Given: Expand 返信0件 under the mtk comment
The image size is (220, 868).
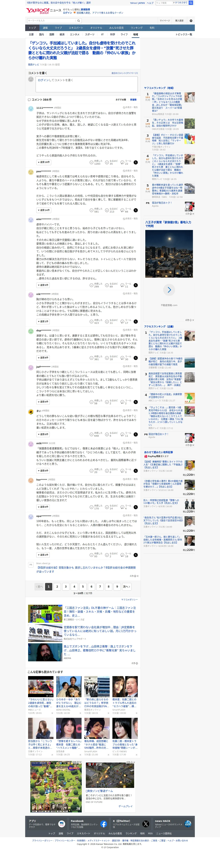Looking at the screenshot, I should [x=43, y=471].
